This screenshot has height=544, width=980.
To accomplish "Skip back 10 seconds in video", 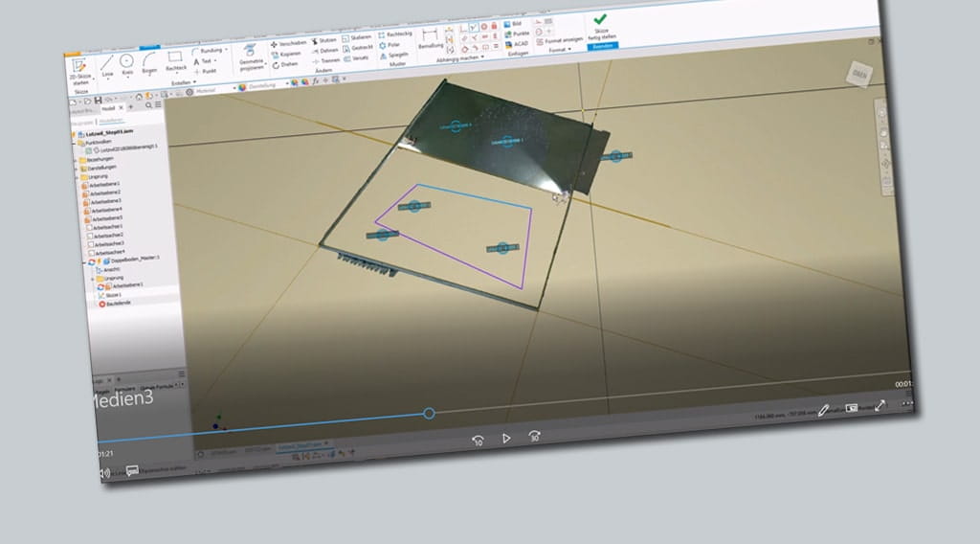I will point(478,439).
